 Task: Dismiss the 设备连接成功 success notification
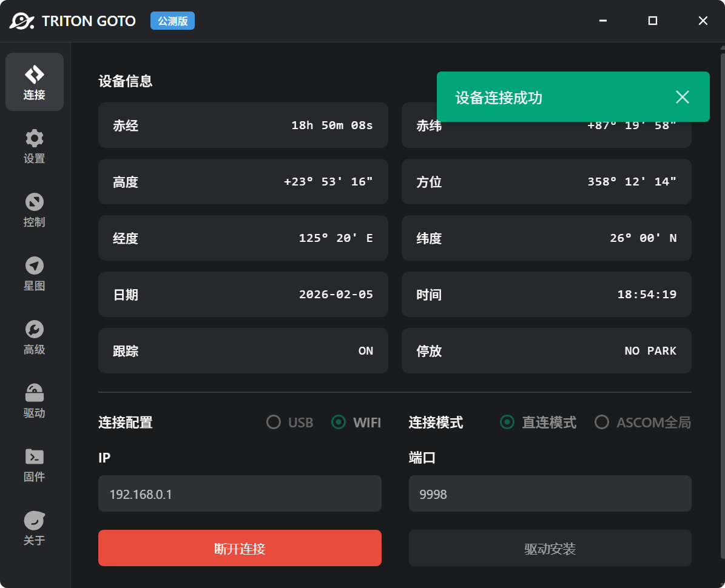(682, 97)
